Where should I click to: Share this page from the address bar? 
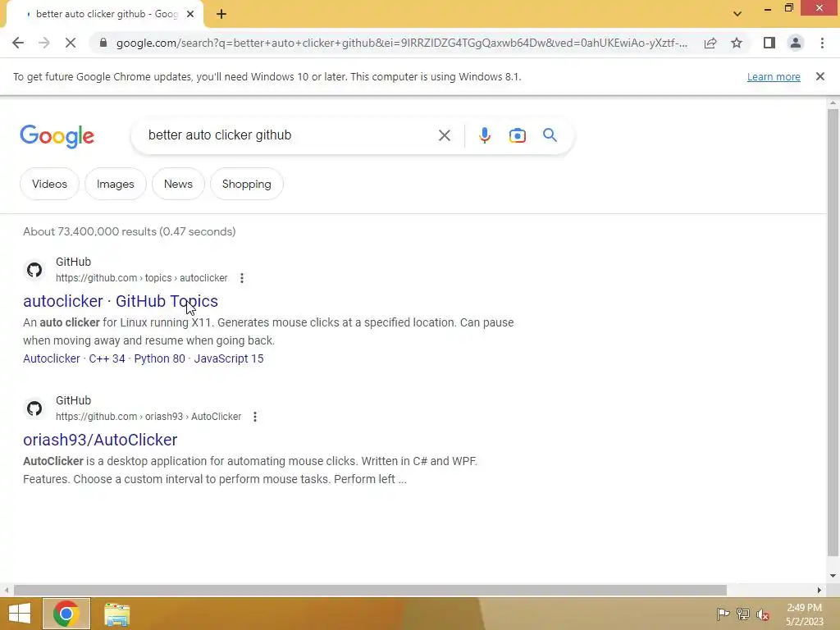pos(710,43)
